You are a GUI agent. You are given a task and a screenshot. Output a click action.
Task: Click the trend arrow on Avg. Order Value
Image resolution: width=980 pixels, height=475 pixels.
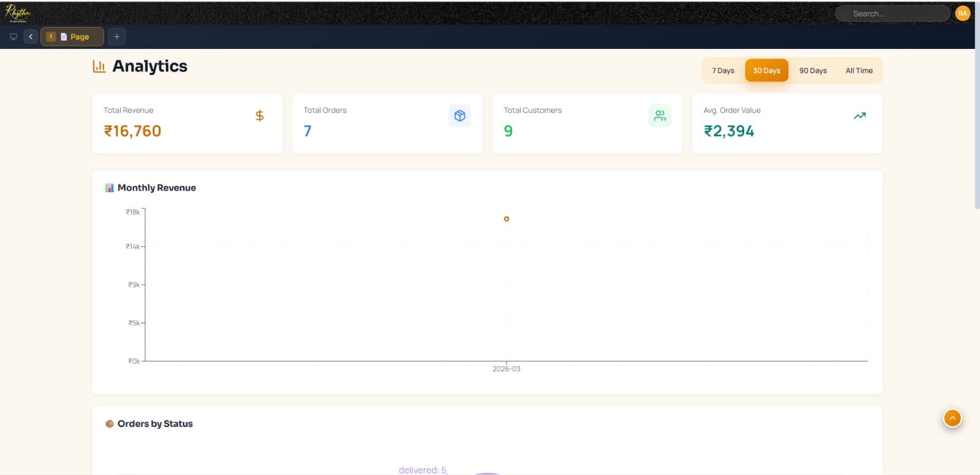pyautogui.click(x=860, y=116)
